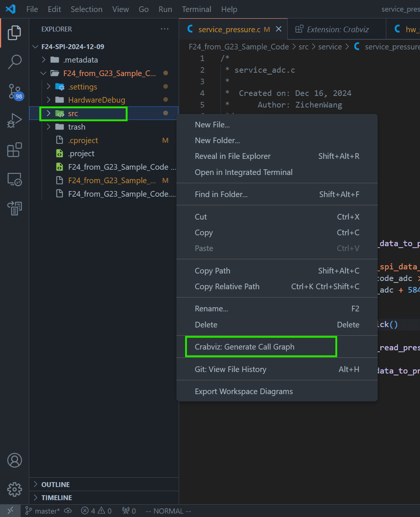This screenshot has width=420, height=517.
Task: Open Explorer's more actions ellipsis
Action: coord(164,29)
